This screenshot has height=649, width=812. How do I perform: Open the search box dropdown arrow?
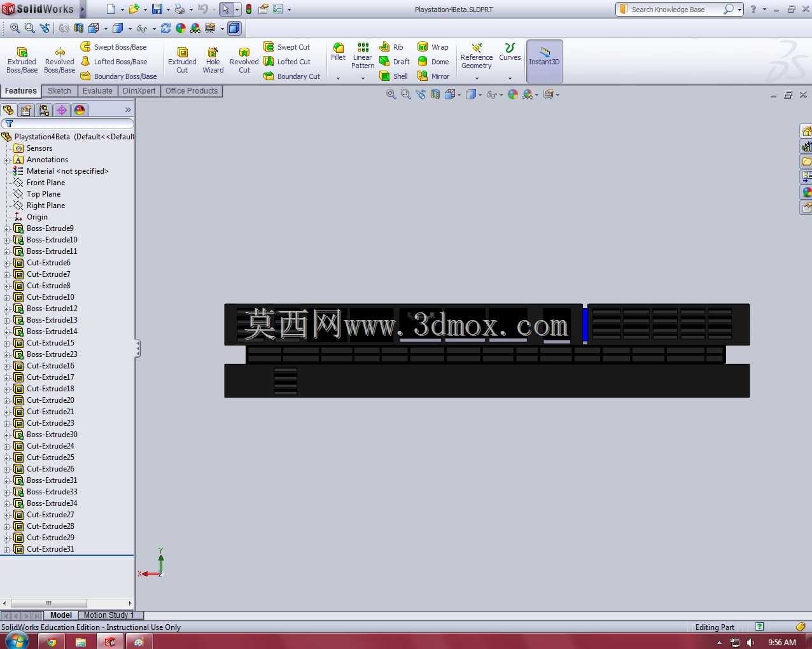pos(739,10)
